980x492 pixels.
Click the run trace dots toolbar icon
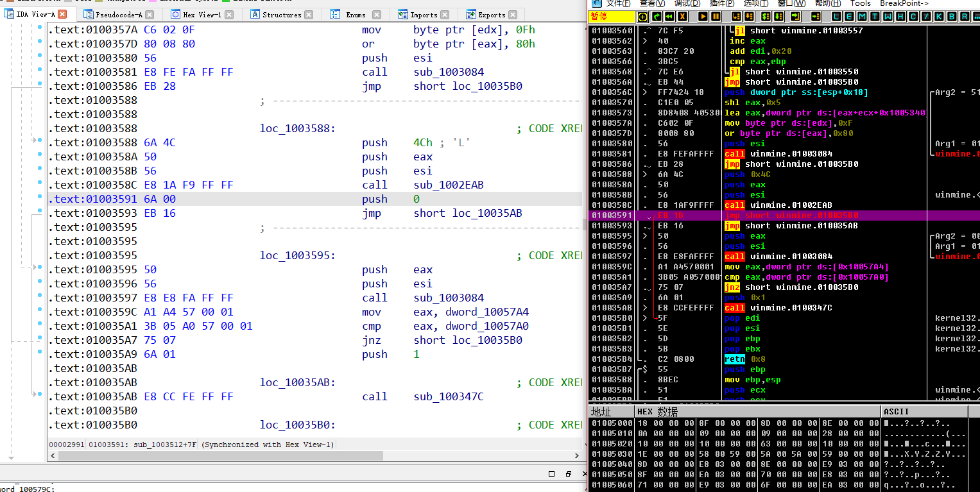point(976,17)
